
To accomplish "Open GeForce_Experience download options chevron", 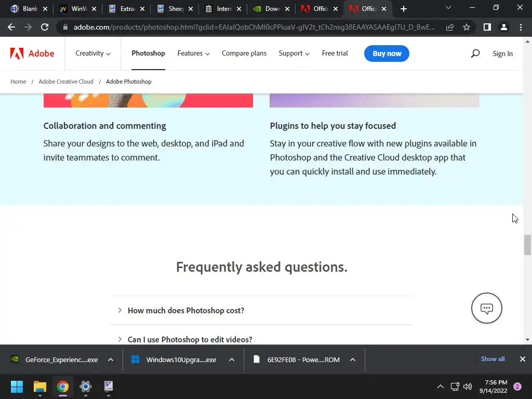I will pyautogui.click(x=111, y=360).
